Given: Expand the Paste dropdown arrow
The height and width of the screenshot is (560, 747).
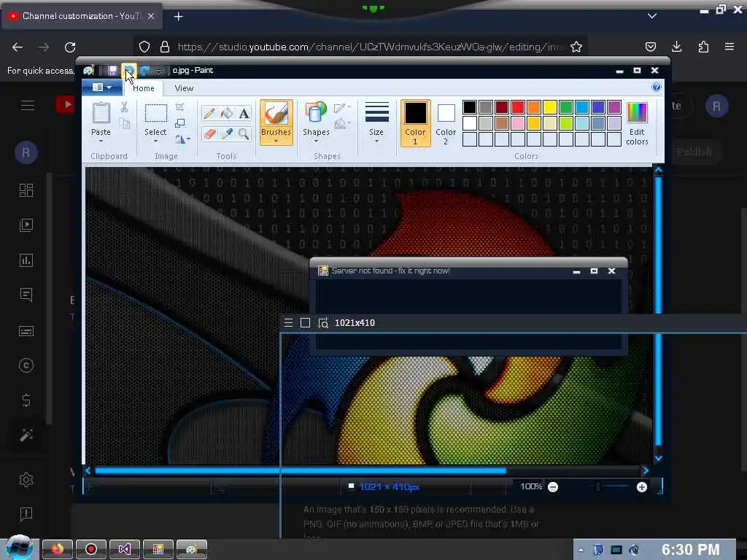Looking at the screenshot, I should pos(101,141).
